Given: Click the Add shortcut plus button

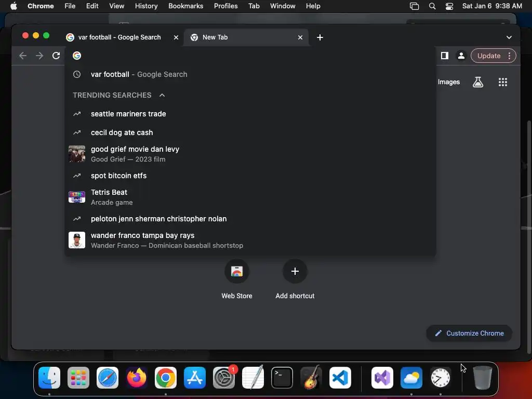Looking at the screenshot, I should 295,271.
